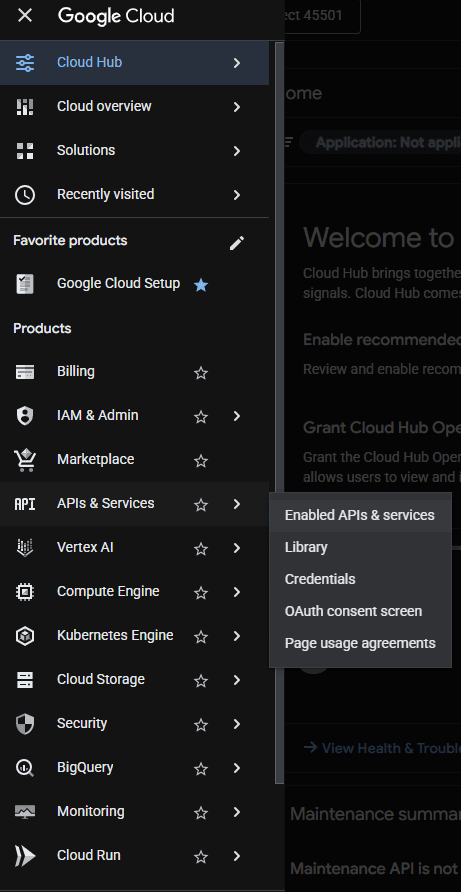This screenshot has height=892, width=461.
Task: Click the Cloud Hub sliders icon
Action: 24,63
